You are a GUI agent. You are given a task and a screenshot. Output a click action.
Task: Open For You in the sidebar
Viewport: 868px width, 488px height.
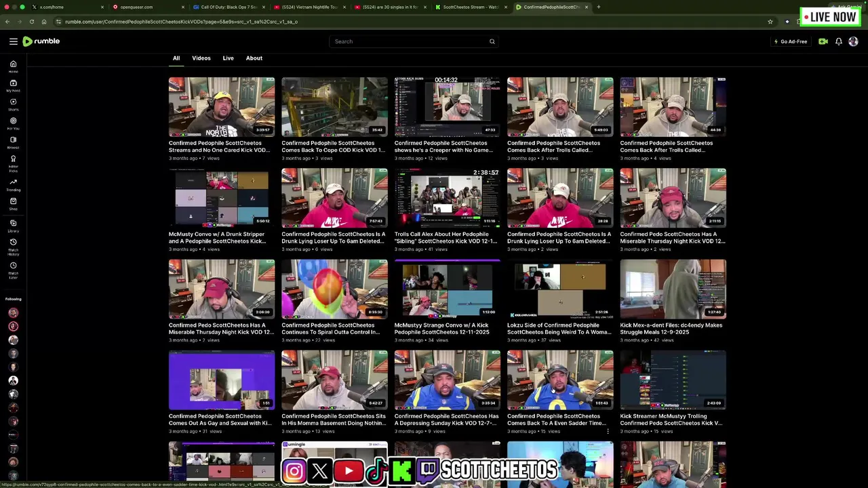point(13,123)
